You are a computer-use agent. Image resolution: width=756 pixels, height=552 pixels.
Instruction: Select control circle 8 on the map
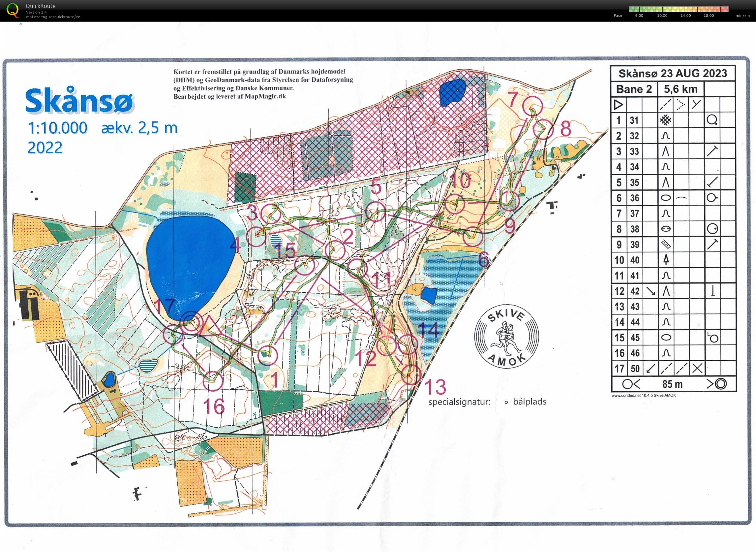pos(544,129)
